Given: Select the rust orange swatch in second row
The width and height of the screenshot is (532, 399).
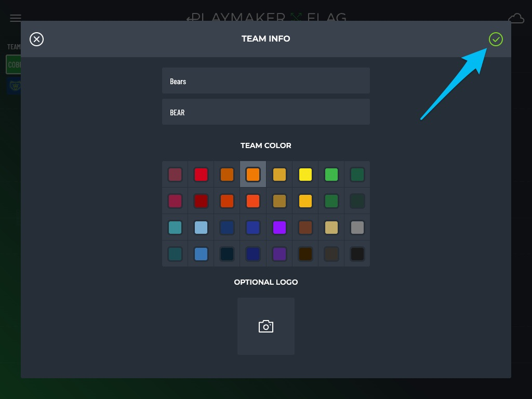Looking at the screenshot, I should [x=227, y=201].
